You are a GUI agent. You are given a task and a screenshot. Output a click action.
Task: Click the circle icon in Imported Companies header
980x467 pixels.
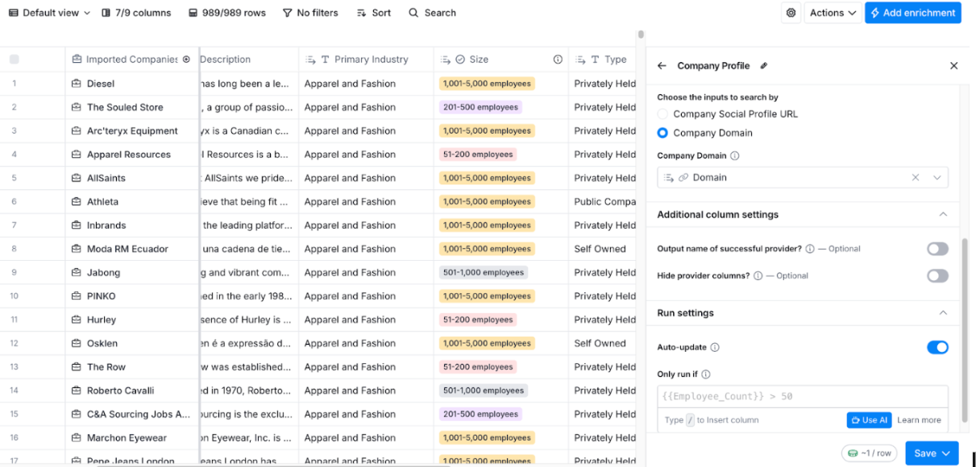(x=186, y=60)
